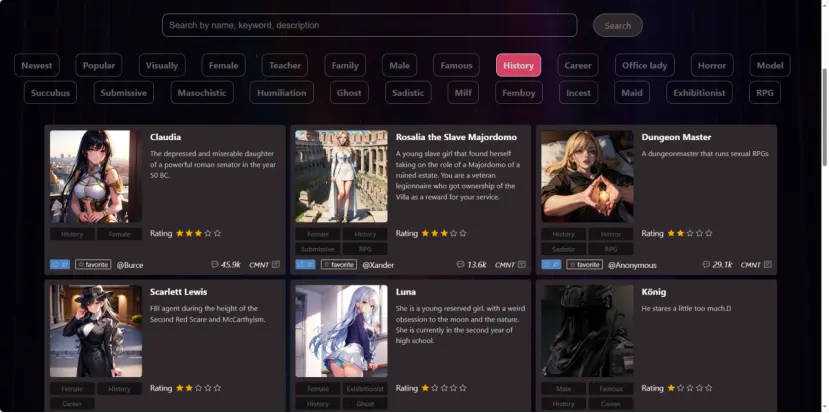Viewport: 829px width, 413px height.
Task: Open the @Xander author profile link
Action: point(378,265)
